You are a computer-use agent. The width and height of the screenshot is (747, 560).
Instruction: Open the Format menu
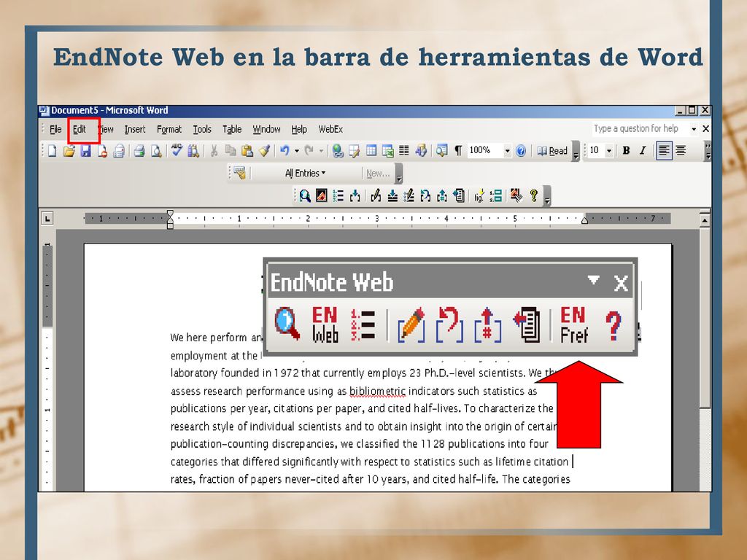[x=169, y=129]
